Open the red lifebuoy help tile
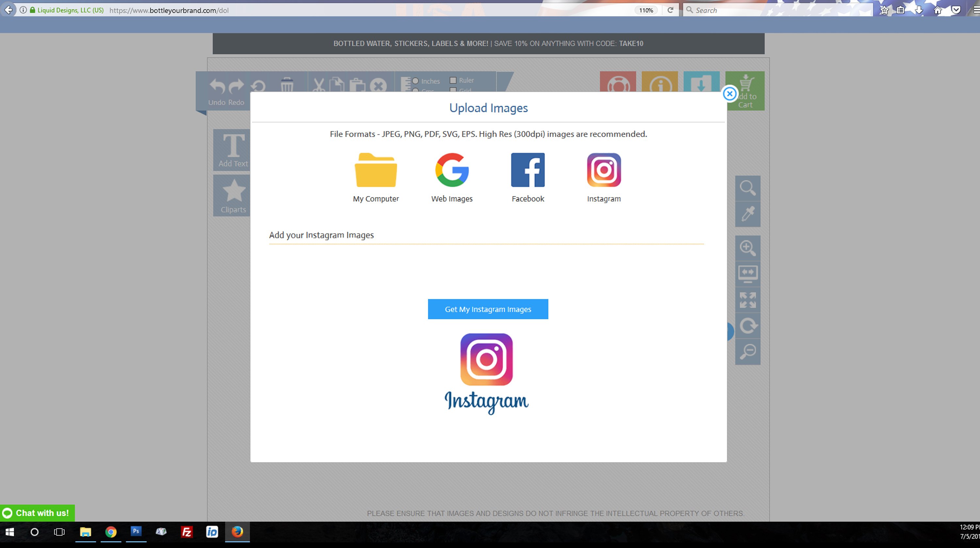 [x=618, y=82]
